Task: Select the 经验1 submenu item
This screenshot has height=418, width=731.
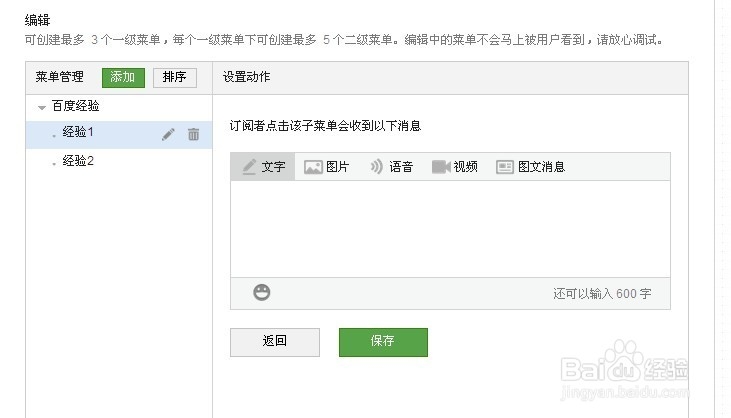Action: point(78,133)
